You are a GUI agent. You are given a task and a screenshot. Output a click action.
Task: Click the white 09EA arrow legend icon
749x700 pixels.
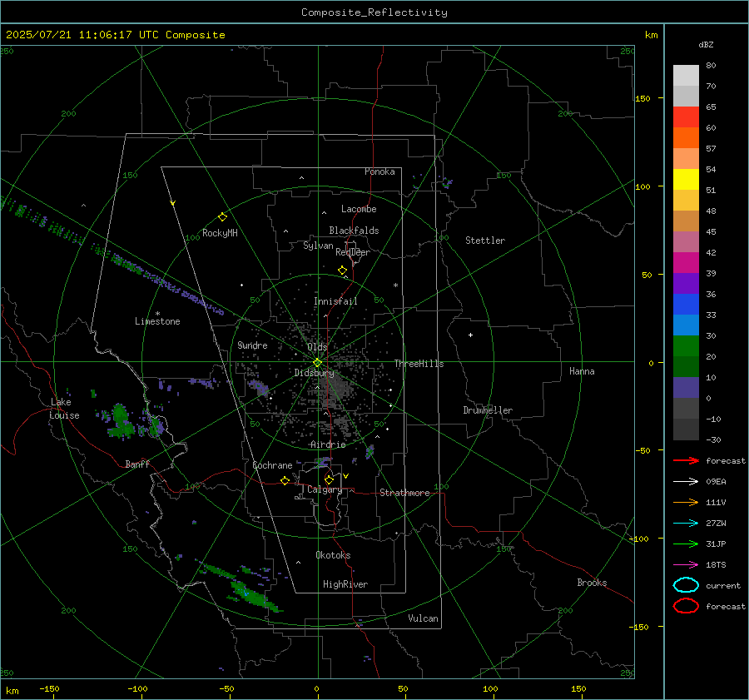click(x=686, y=481)
